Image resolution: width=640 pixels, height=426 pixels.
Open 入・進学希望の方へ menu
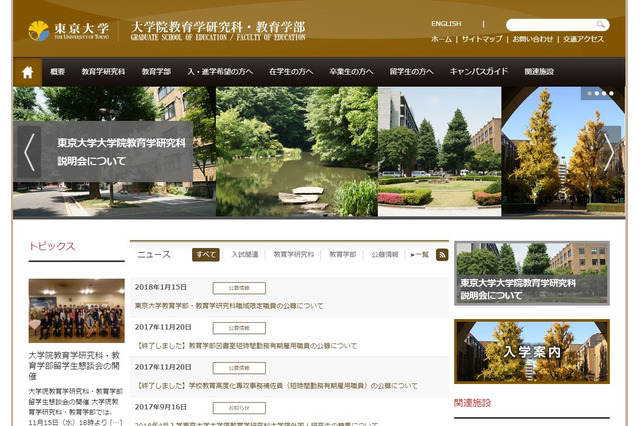(220, 71)
